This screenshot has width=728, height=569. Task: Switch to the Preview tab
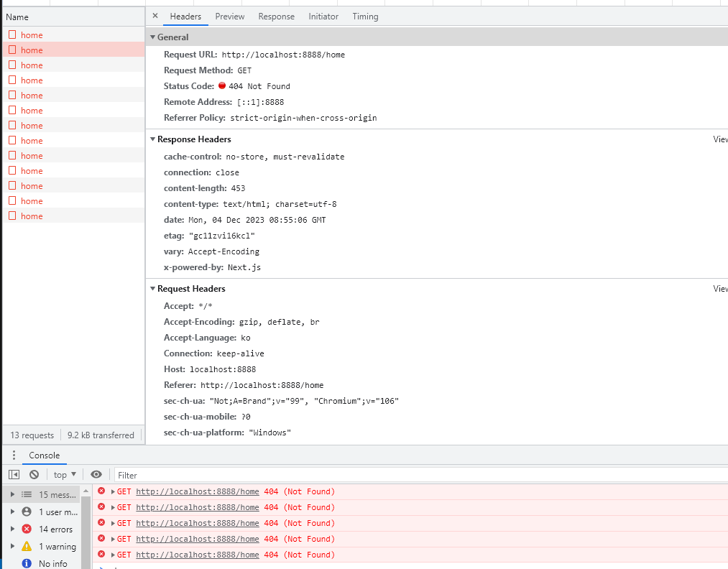pyautogui.click(x=230, y=17)
